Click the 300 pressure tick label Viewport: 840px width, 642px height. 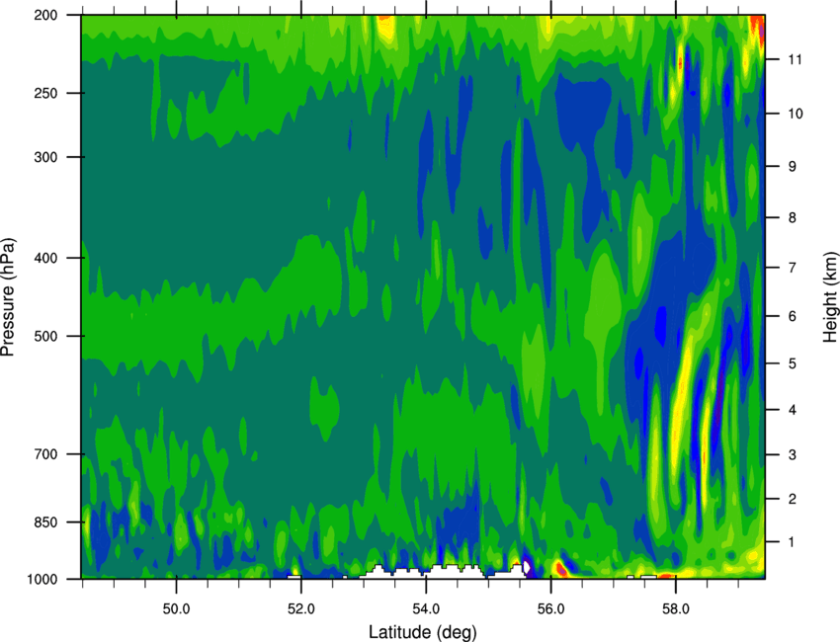46,157
